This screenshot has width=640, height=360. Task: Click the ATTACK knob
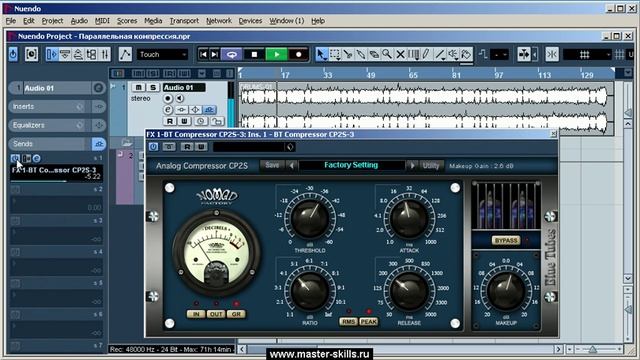[x=409, y=218]
